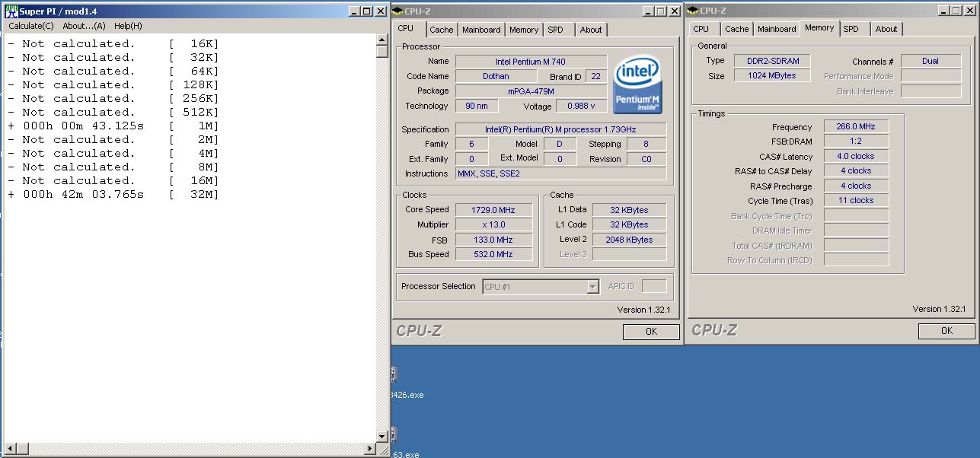Click the Technology value 90 nm

pyautogui.click(x=477, y=106)
